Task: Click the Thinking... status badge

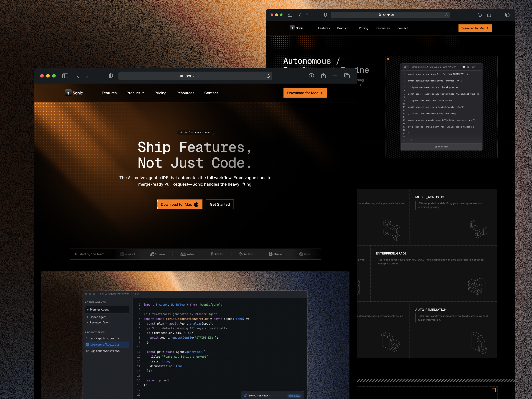Action: 294,396
